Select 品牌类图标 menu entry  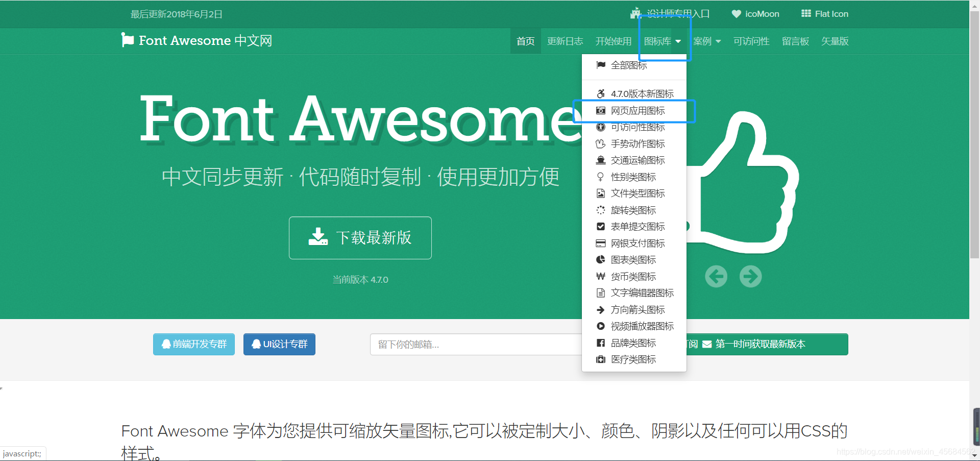634,343
